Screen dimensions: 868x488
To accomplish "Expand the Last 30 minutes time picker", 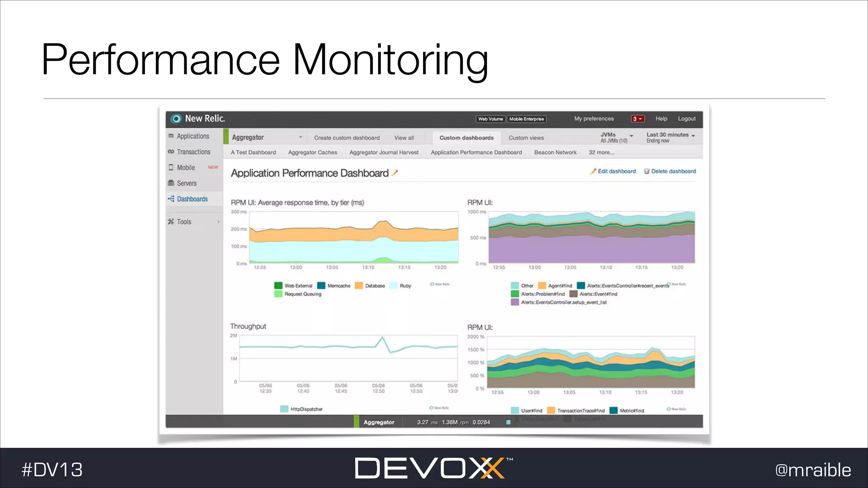I will point(693,136).
